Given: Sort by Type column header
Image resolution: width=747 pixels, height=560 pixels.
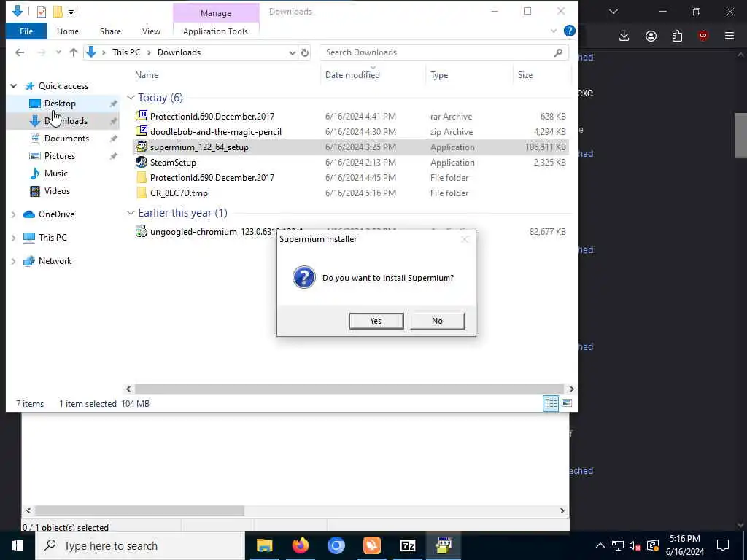Looking at the screenshot, I should pos(438,75).
